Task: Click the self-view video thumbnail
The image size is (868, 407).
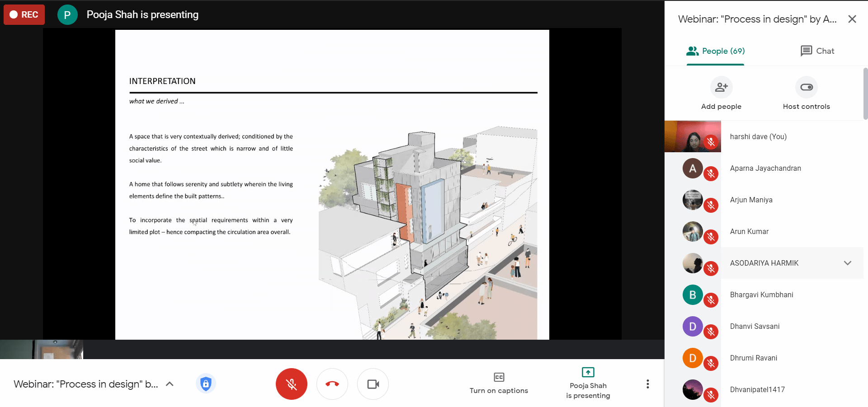Action: [x=42, y=349]
